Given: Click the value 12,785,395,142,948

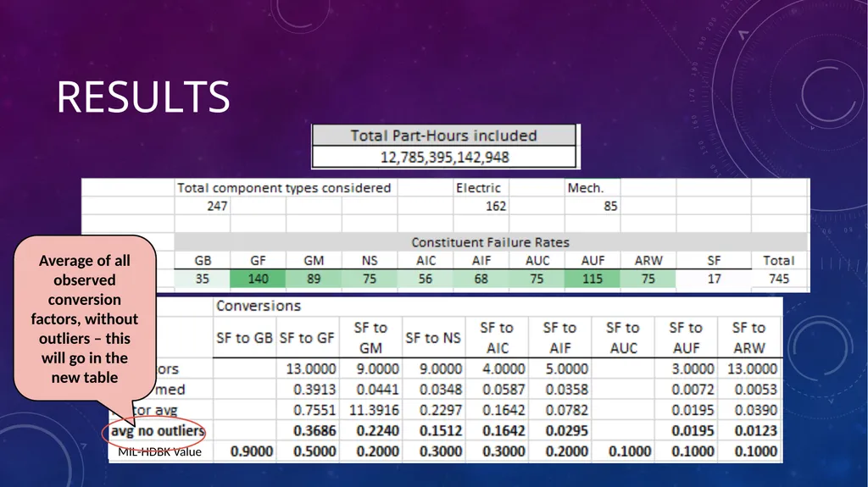Looking at the screenshot, I should pyautogui.click(x=444, y=158).
